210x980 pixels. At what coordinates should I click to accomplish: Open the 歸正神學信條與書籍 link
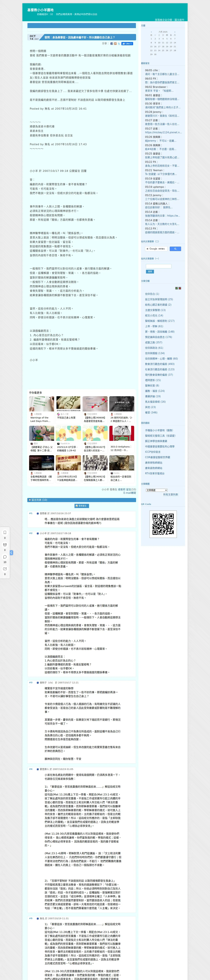(156, 441)
